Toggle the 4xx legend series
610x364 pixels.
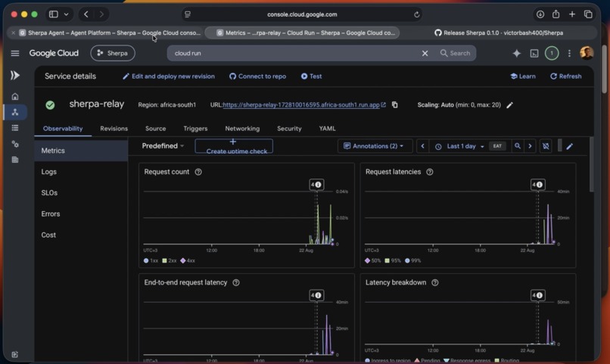(188, 260)
